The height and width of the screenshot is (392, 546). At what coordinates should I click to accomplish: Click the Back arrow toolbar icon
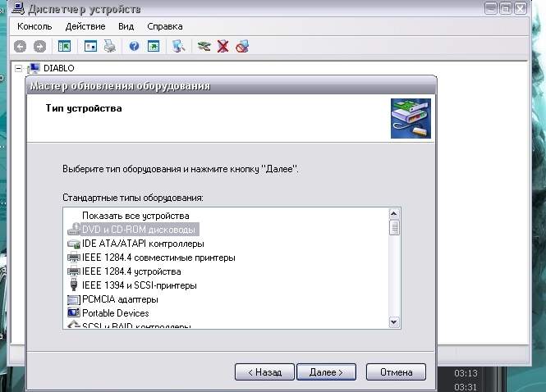(21, 47)
